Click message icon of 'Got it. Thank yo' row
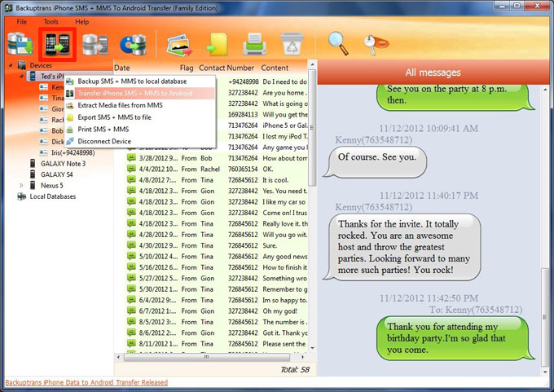Image resolution: width=554 pixels, height=392 pixels. [131, 333]
